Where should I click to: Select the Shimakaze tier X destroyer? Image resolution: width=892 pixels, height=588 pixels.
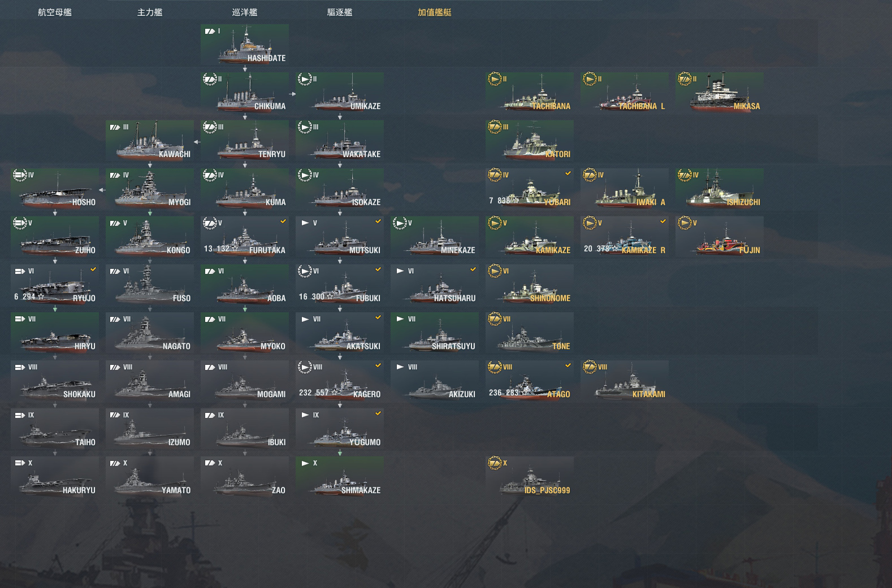click(340, 477)
